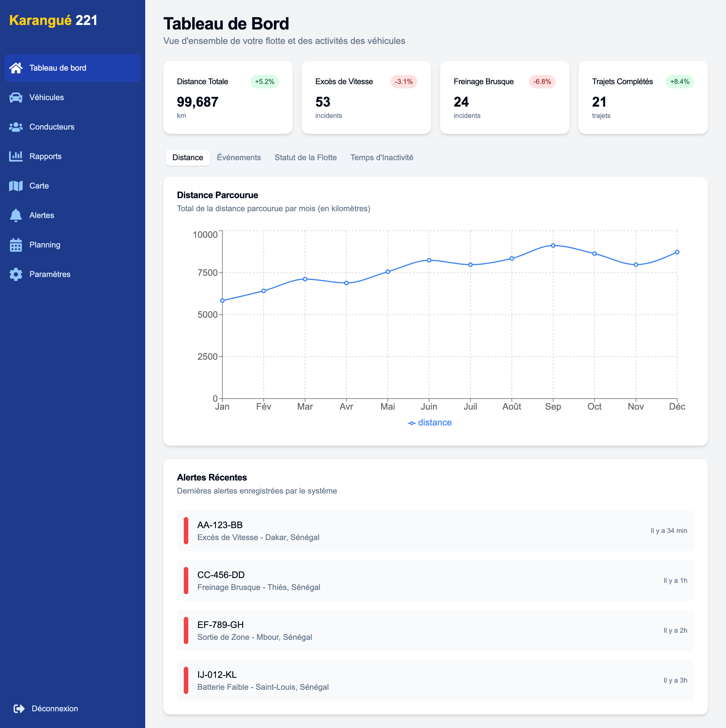This screenshot has width=726, height=728.
Task: Open the Distance Totale stat card
Action: pyautogui.click(x=228, y=98)
